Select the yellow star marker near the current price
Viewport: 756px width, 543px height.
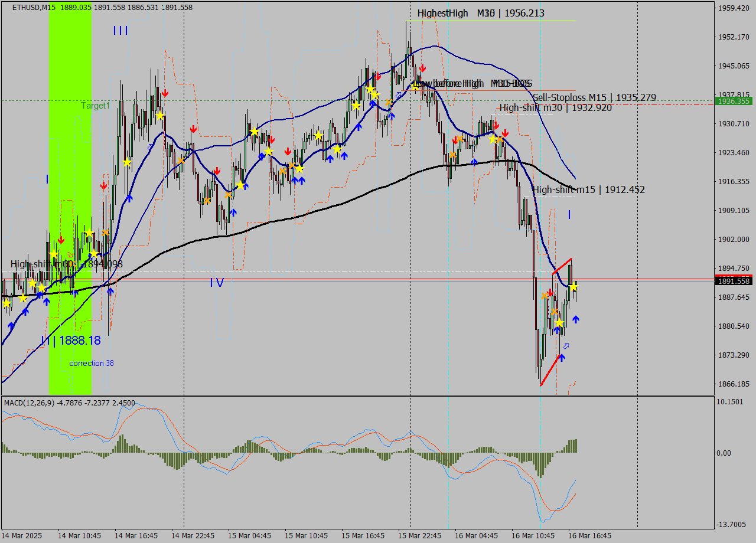(573, 287)
